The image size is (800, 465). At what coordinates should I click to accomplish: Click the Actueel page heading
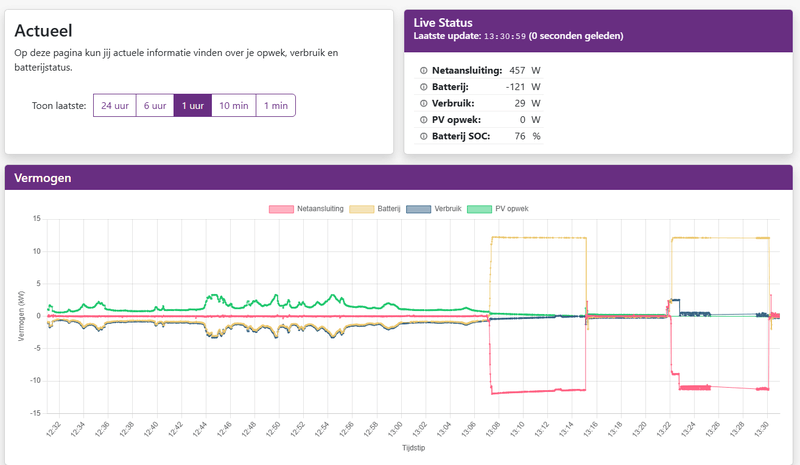43,31
